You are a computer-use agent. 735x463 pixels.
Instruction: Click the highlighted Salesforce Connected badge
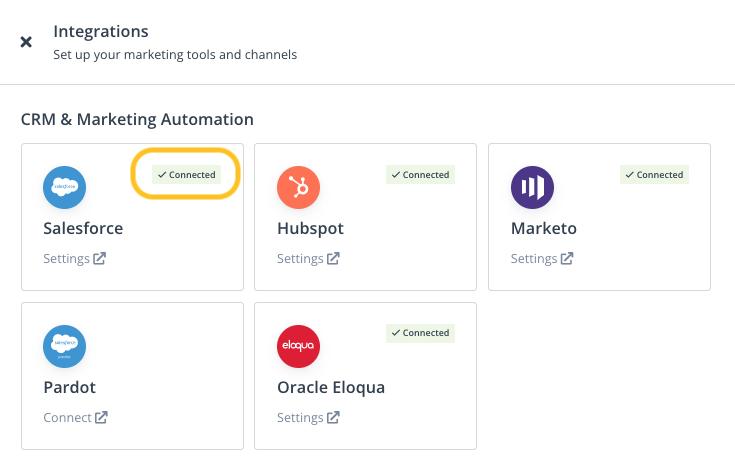click(x=187, y=175)
